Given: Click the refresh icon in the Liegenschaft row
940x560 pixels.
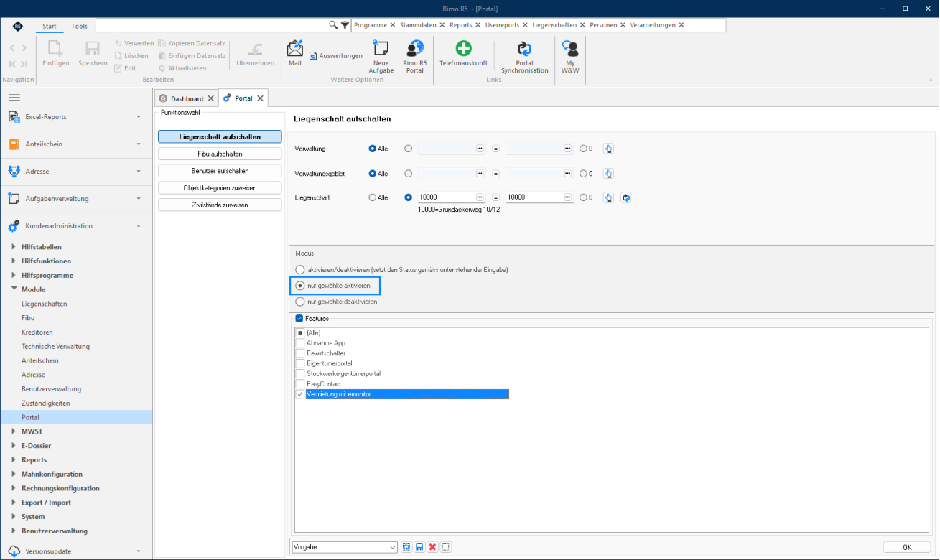Looking at the screenshot, I should 625,197.
